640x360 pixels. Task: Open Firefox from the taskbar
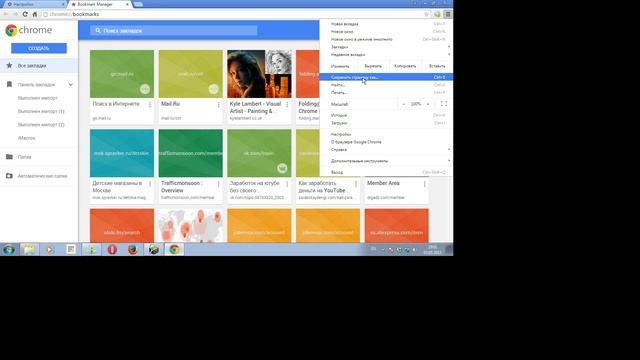pos(133,249)
